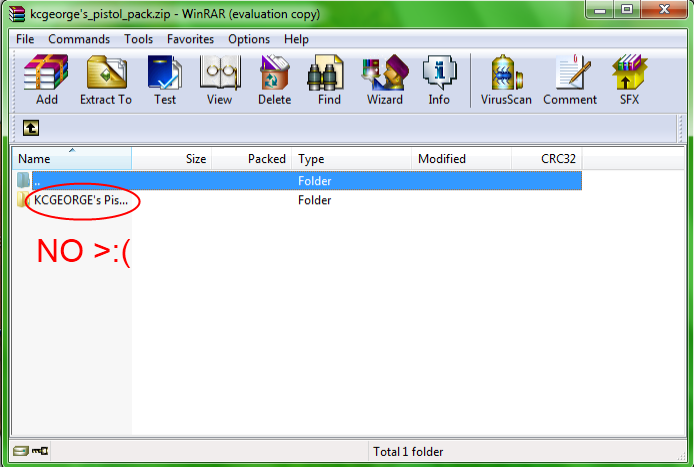694x467 pixels.
Task: Click the drive icon in status bar
Action: tap(20, 451)
